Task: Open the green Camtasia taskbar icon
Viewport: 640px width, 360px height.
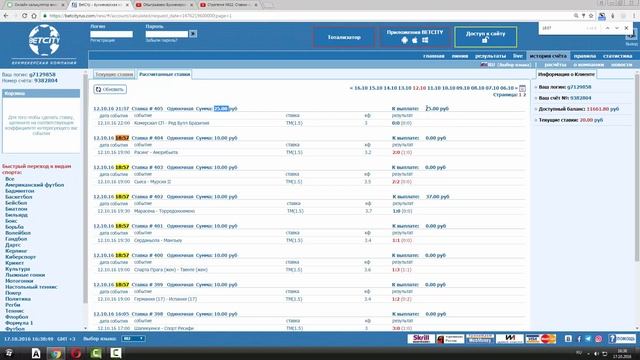Action: (x=96, y=353)
